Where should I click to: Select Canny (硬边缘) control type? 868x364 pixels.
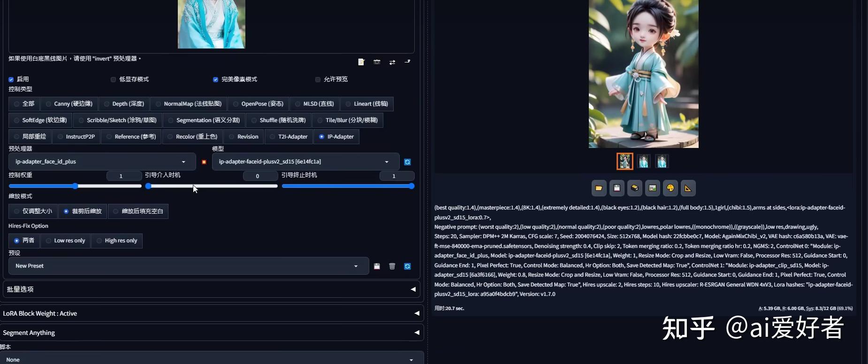pyautogui.click(x=69, y=104)
